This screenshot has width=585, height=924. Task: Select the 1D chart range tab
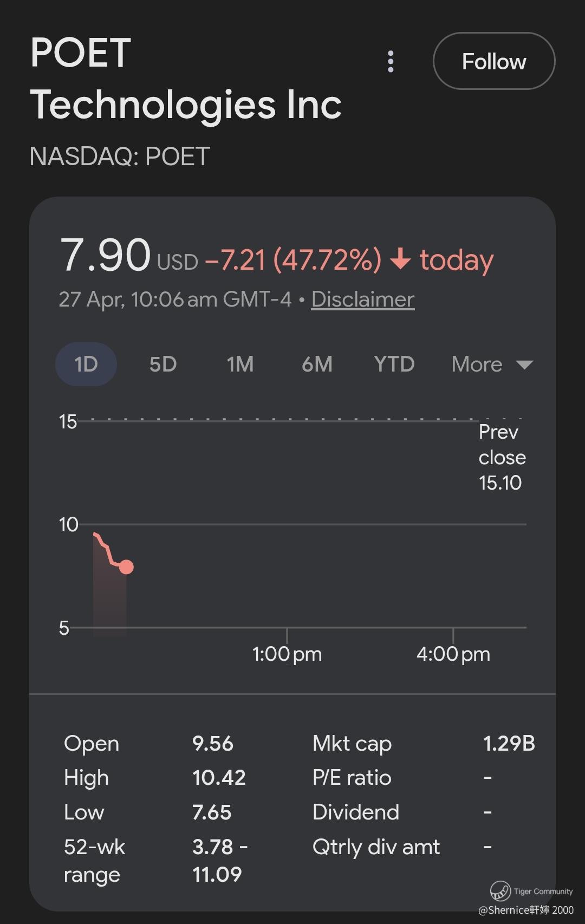click(86, 364)
